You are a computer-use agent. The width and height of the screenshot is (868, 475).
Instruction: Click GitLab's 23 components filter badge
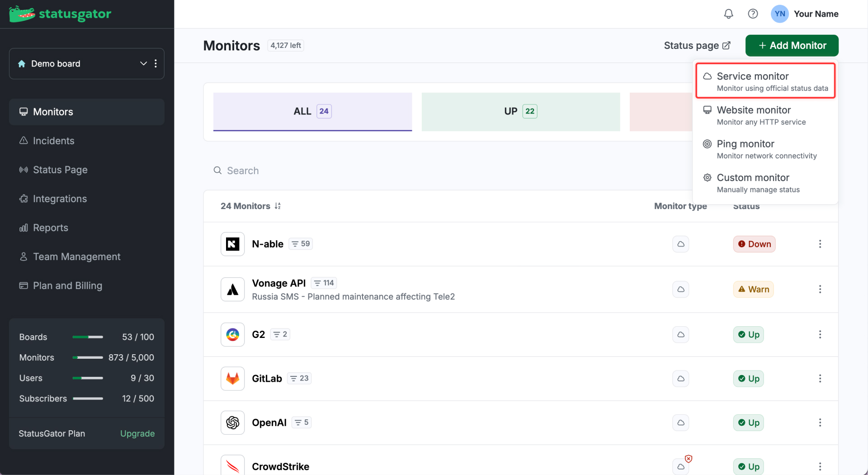(x=299, y=378)
